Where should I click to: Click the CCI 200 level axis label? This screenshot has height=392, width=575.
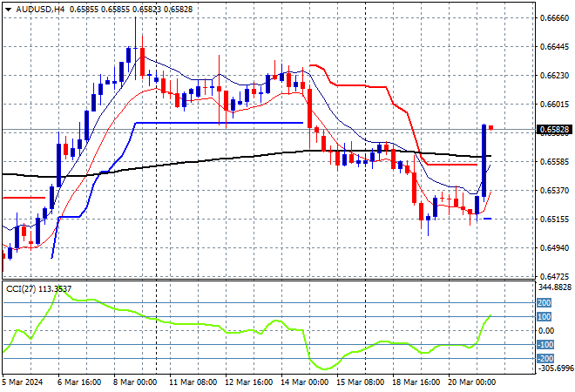[x=545, y=302]
